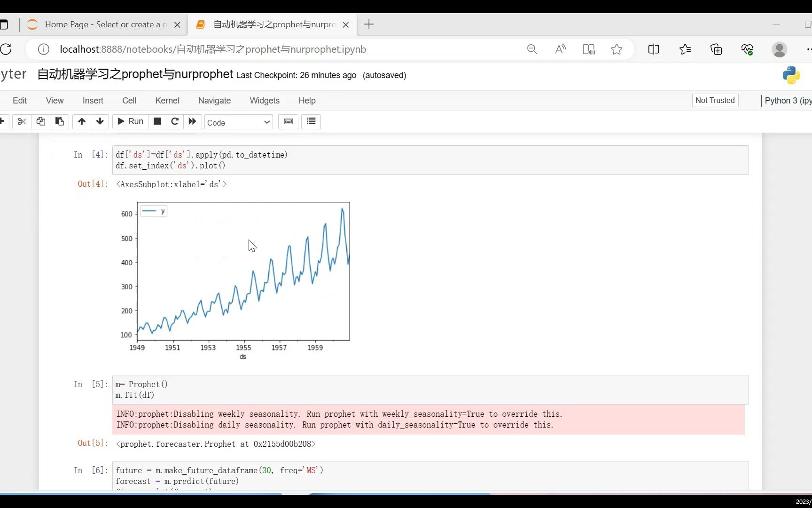
Task: Select code cell In [4]
Action: 430,160
